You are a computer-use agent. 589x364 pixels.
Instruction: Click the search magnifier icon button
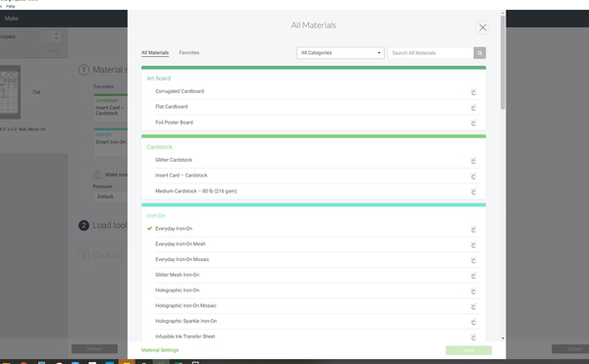click(x=479, y=53)
